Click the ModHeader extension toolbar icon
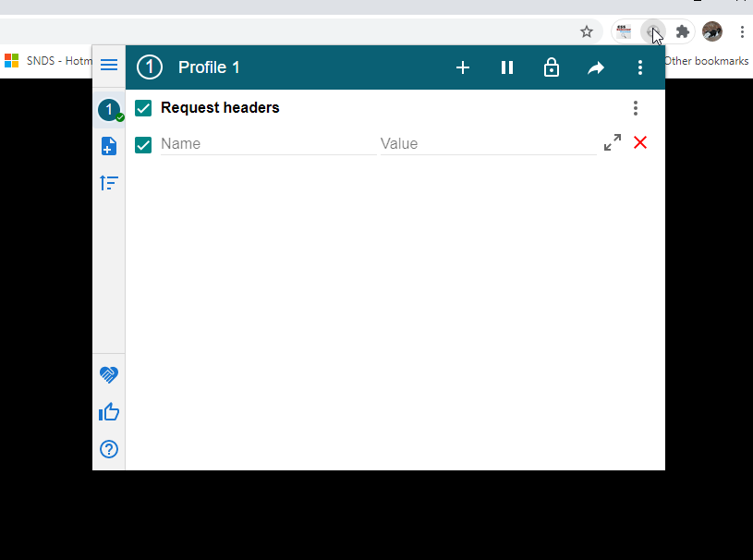The width and height of the screenshot is (753, 560). [x=652, y=31]
